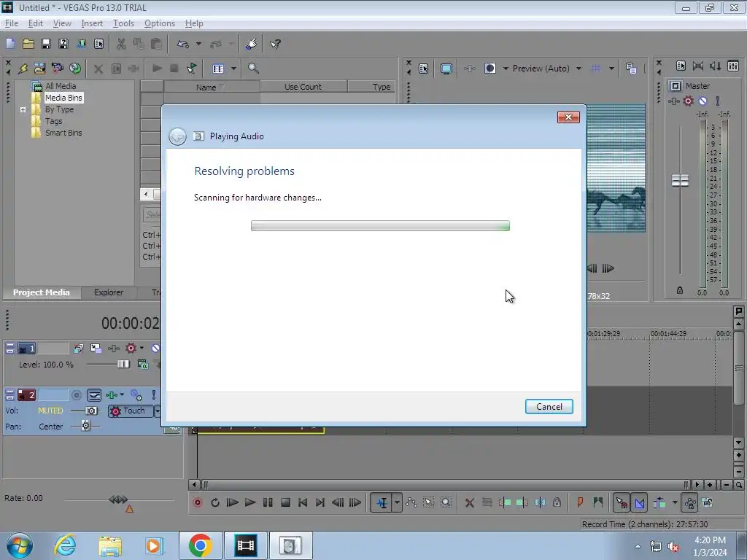Click the Touch automation mode button
The image size is (747, 560).
[x=130, y=411]
